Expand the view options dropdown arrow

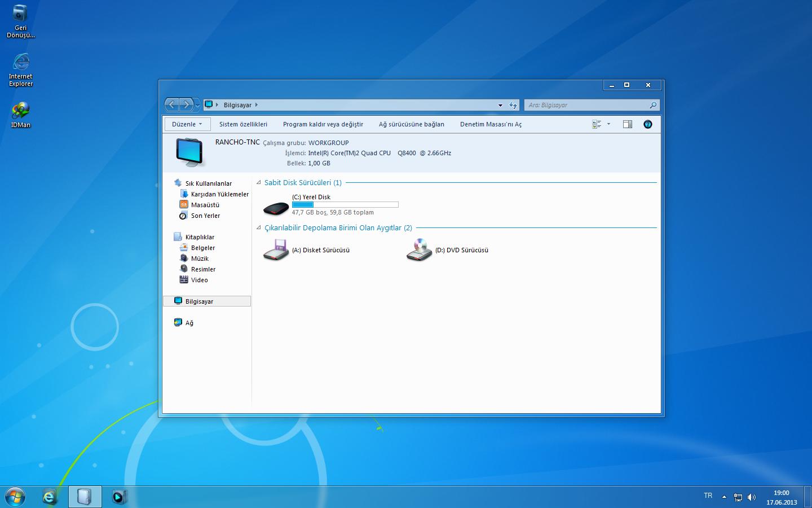[608, 124]
